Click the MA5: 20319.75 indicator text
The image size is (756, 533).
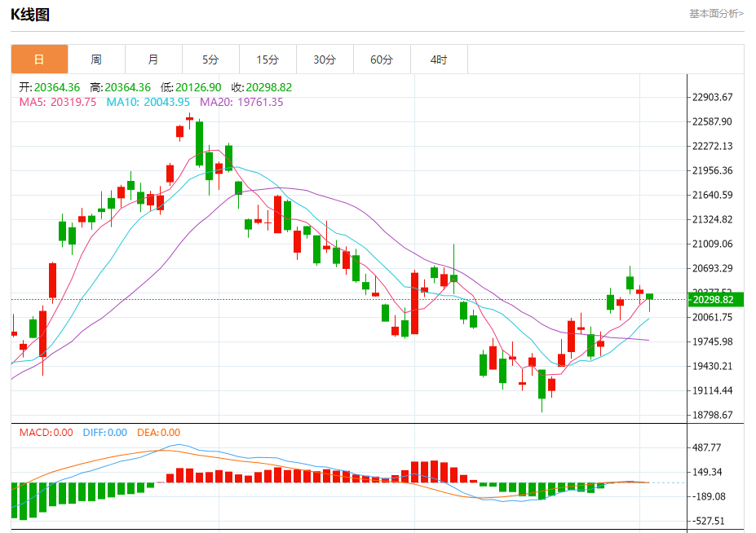point(58,102)
